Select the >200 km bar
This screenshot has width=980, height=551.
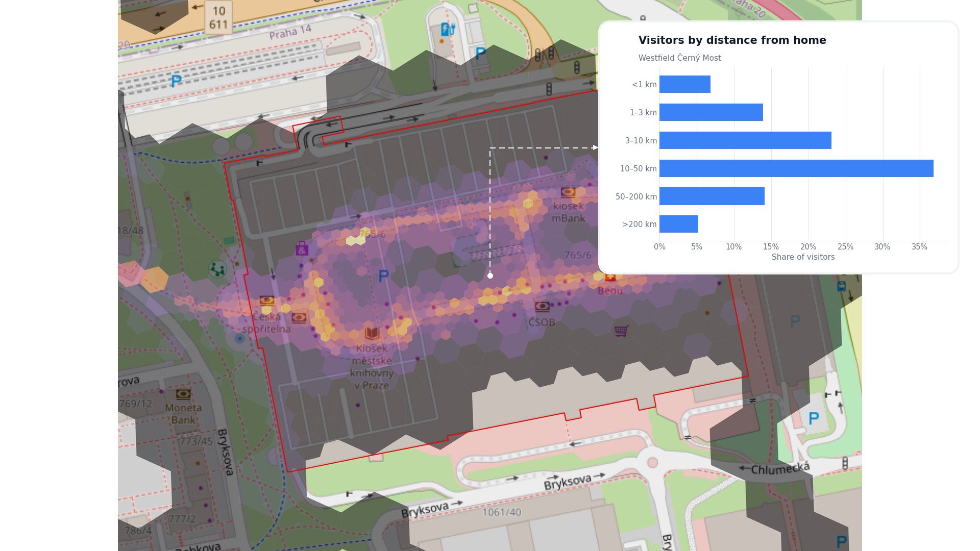point(679,224)
